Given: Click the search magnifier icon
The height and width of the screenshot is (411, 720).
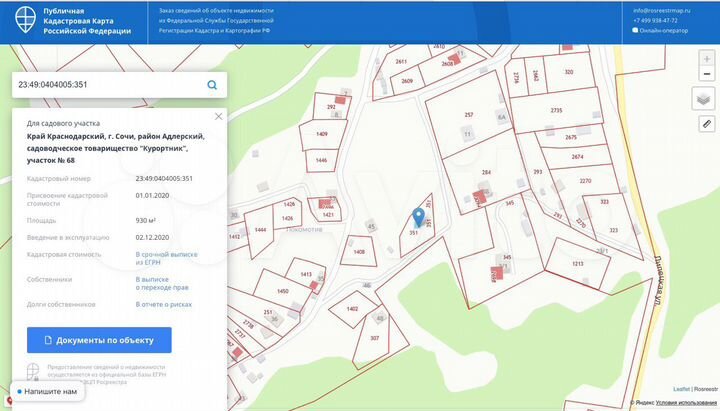Looking at the screenshot, I should click(x=212, y=85).
